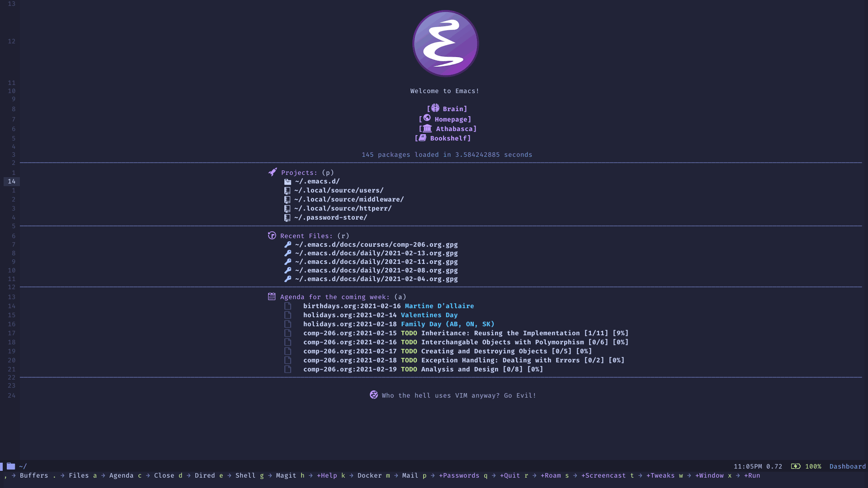Click Buffers menu in status bar
The height and width of the screenshot is (488, 868).
click(33, 475)
